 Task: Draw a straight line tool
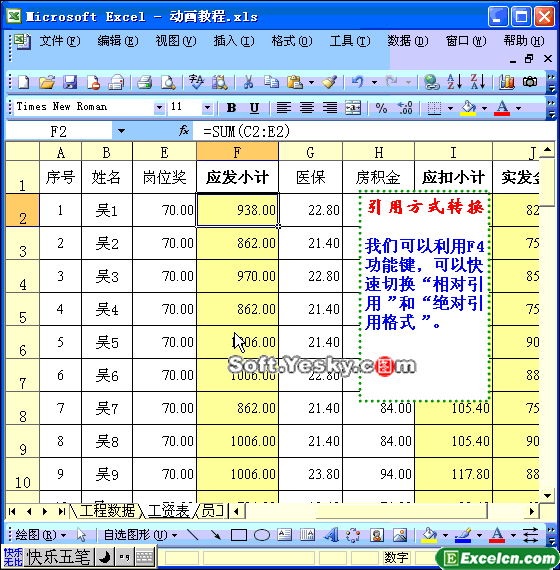point(192,535)
